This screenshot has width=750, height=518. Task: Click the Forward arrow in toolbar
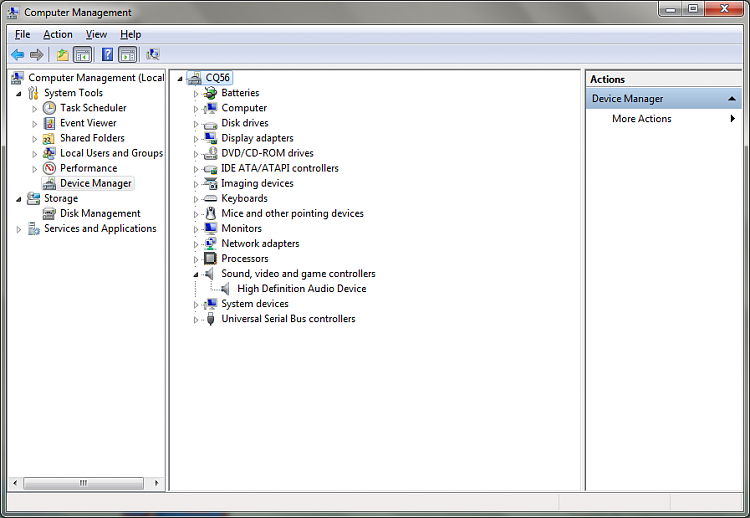pos(36,55)
